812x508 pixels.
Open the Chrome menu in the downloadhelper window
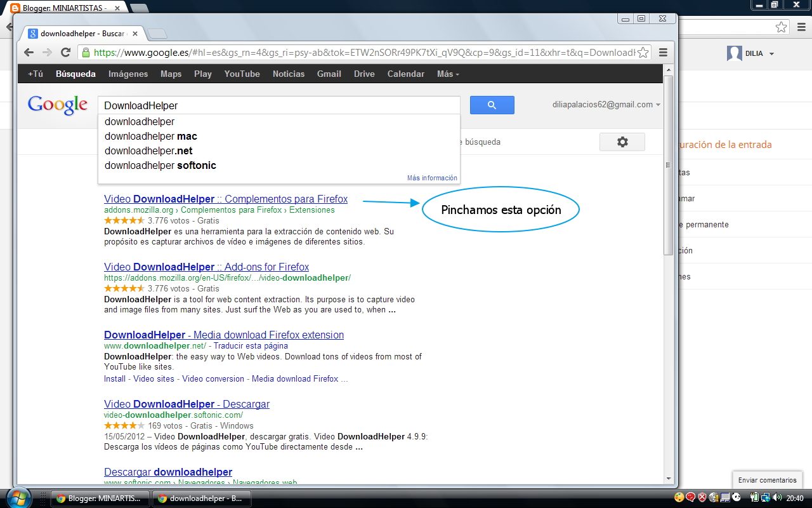(x=664, y=52)
